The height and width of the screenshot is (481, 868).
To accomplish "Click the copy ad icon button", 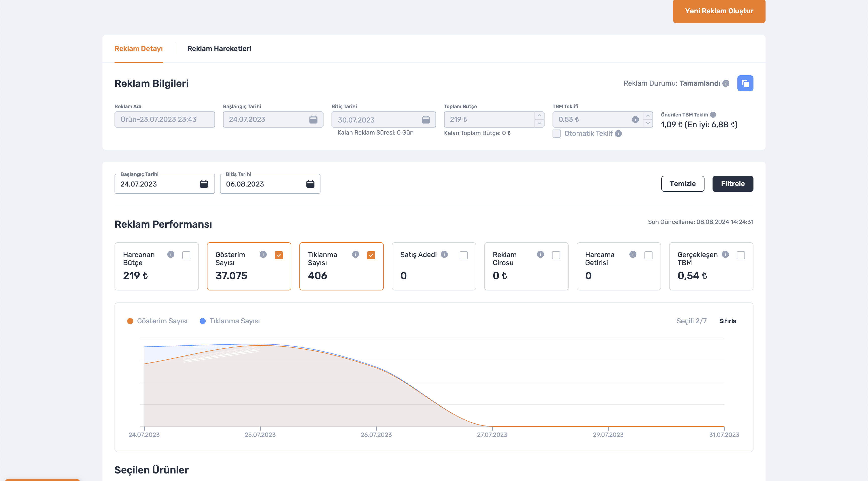I will tap(745, 83).
